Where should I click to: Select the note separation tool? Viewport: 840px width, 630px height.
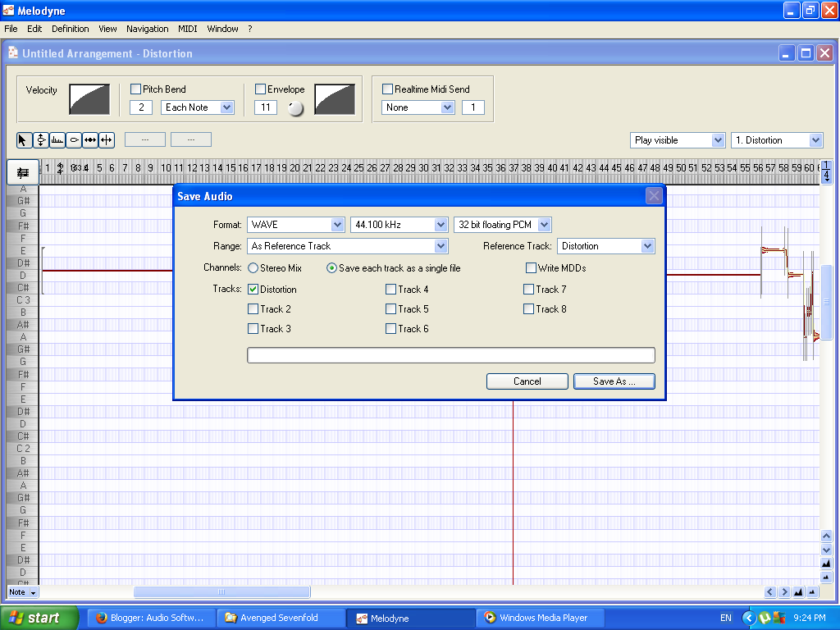pos(107,140)
